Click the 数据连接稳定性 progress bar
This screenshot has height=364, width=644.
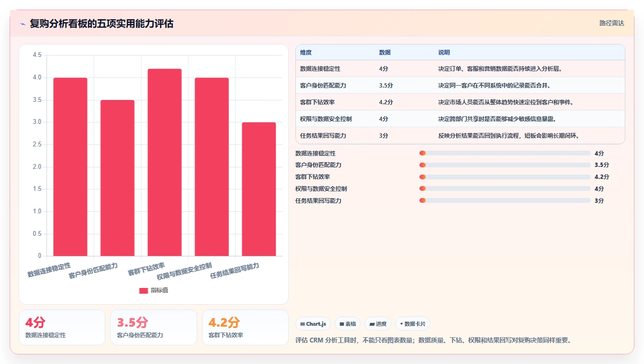[505, 153]
